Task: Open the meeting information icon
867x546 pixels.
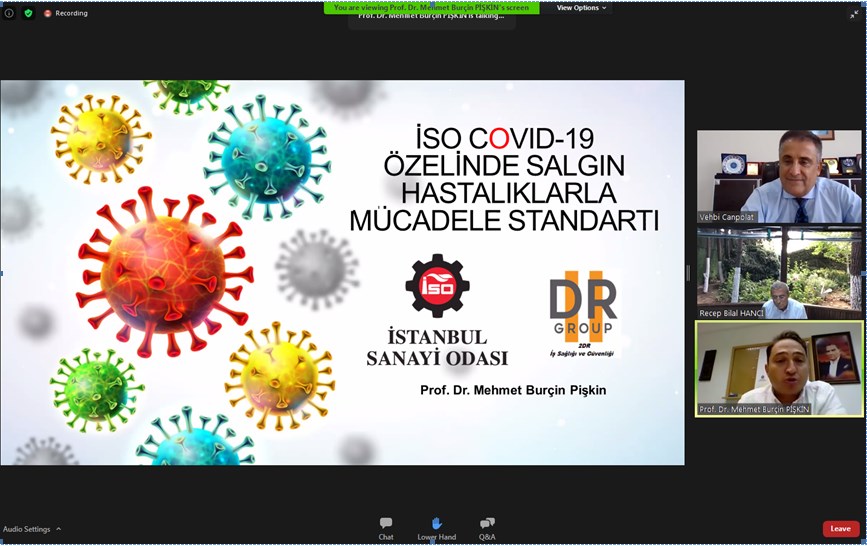Action: pyautogui.click(x=9, y=13)
